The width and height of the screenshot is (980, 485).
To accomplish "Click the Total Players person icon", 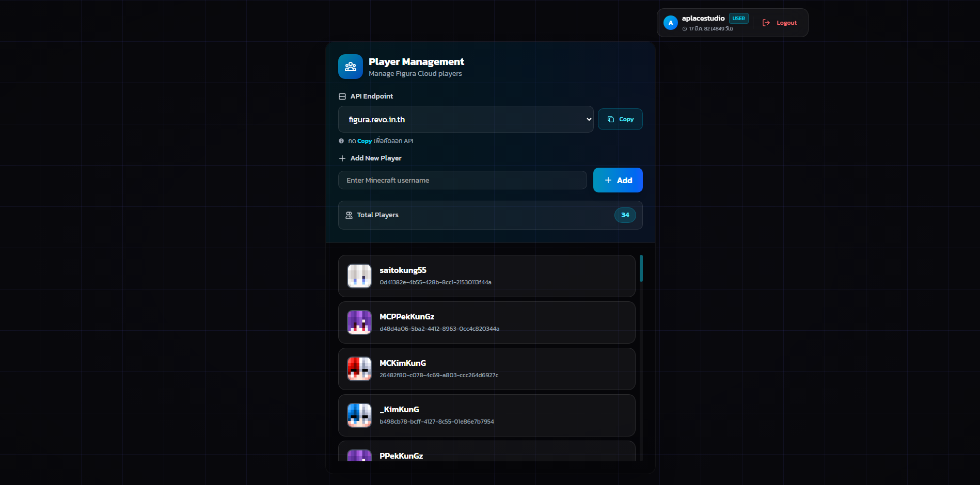I will [349, 215].
